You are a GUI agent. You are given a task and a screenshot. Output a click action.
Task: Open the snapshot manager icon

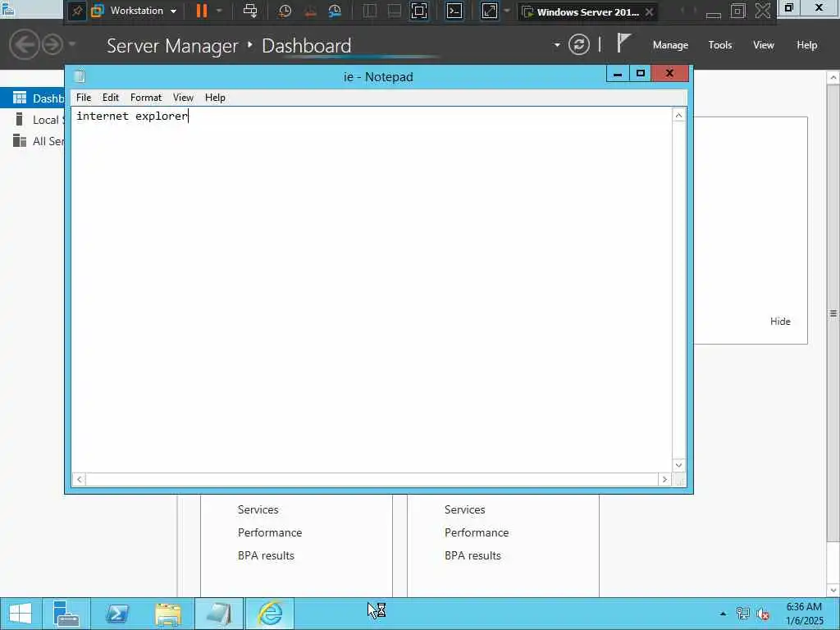point(335,11)
